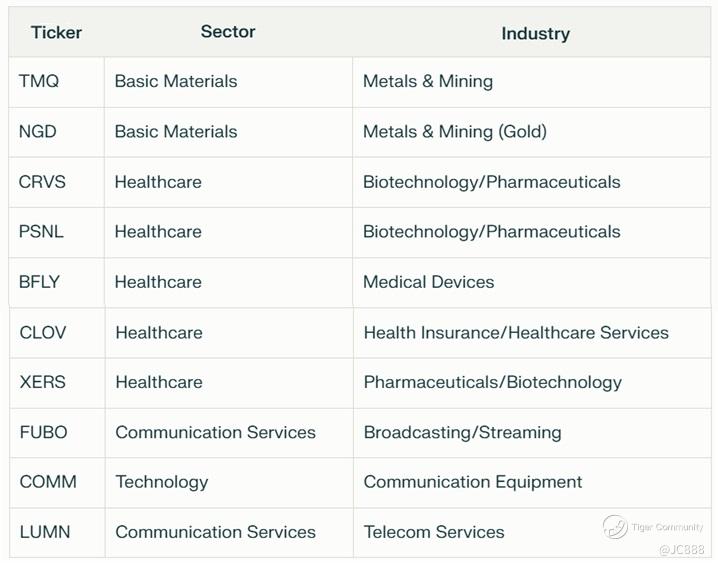Click the LUMN ticker cell
This screenshot has height=566, width=718.
45,532
